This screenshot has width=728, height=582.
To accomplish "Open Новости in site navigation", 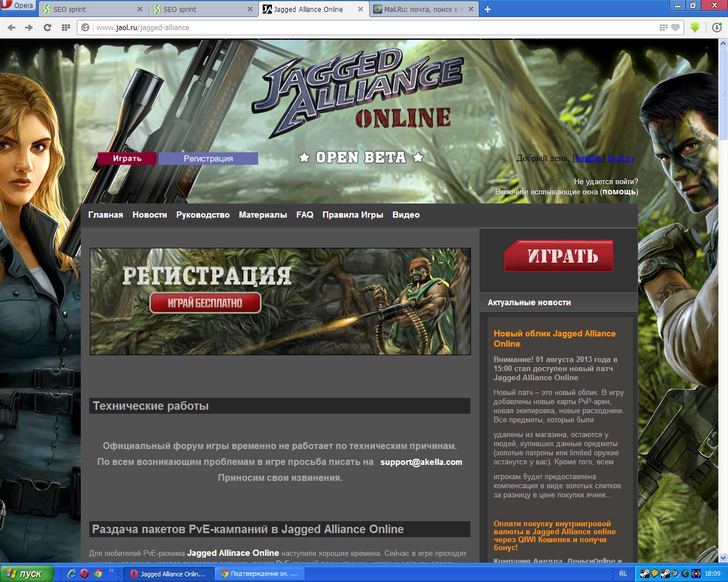I will tap(150, 215).
